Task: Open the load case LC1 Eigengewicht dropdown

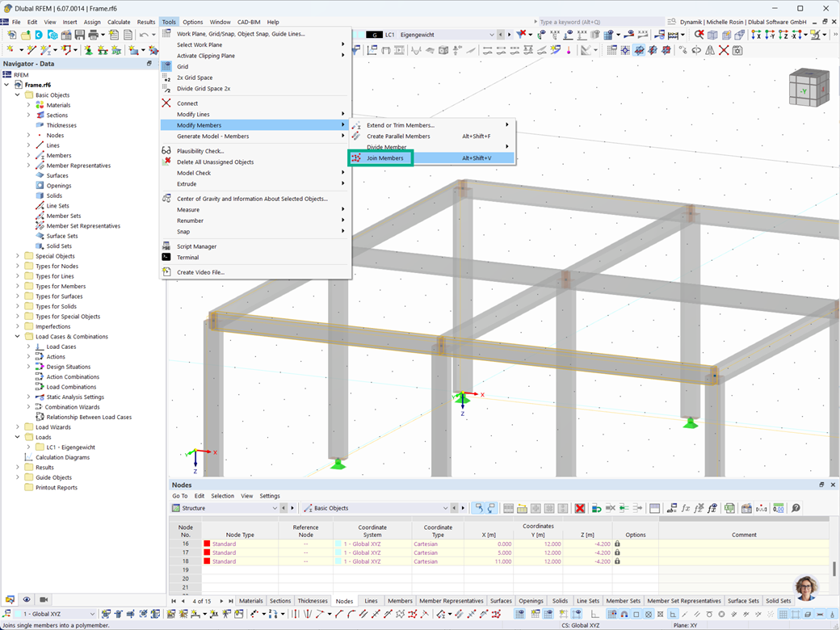Action: coord(491,35)
